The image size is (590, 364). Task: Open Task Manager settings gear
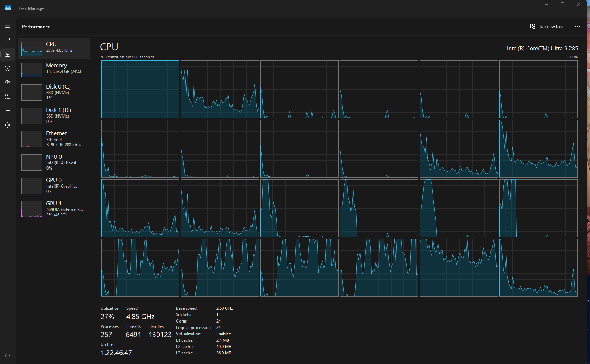tap(7, 356)
